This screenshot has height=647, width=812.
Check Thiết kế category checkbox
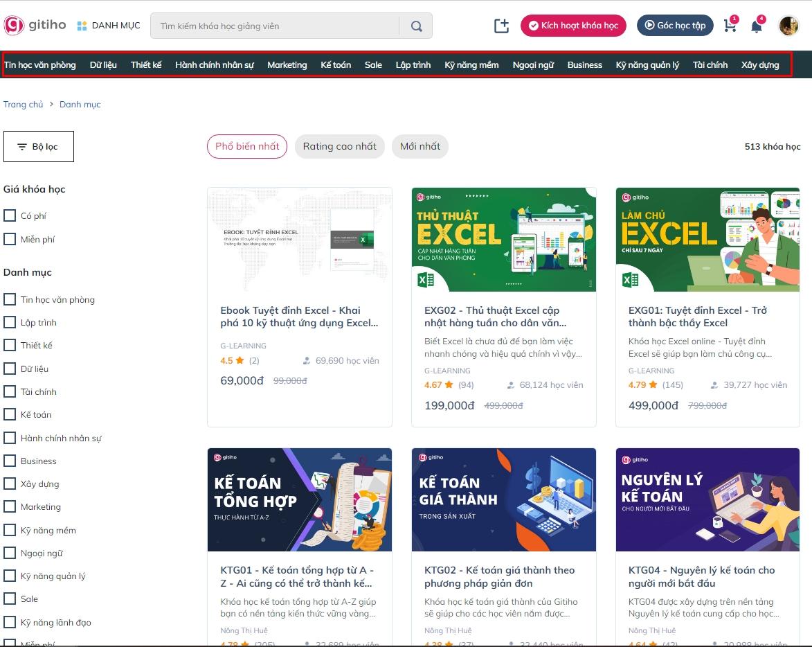[10, 345]
